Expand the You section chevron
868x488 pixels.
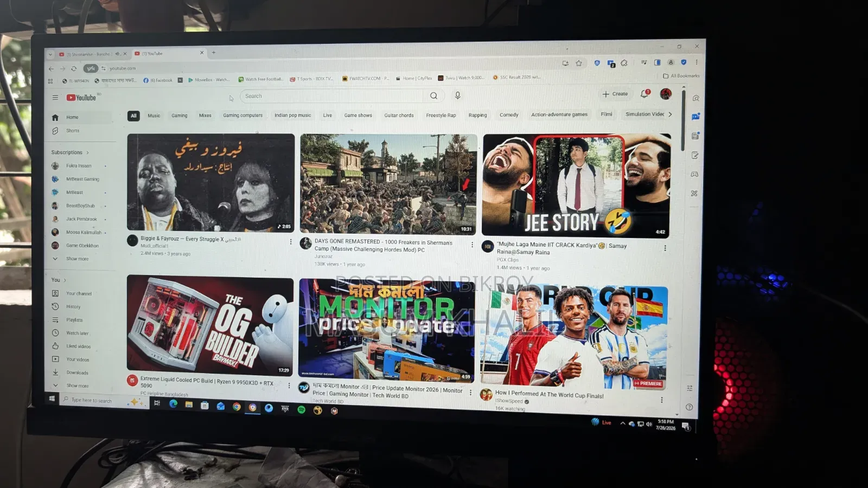(65, 280)
